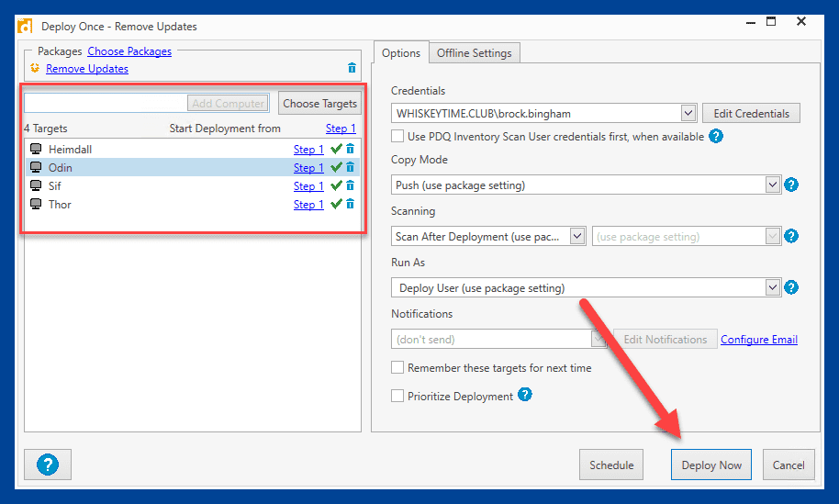Remove Odin target using its trash icon
This screenshot has width=839, height=504.
(x=350, y=167)
